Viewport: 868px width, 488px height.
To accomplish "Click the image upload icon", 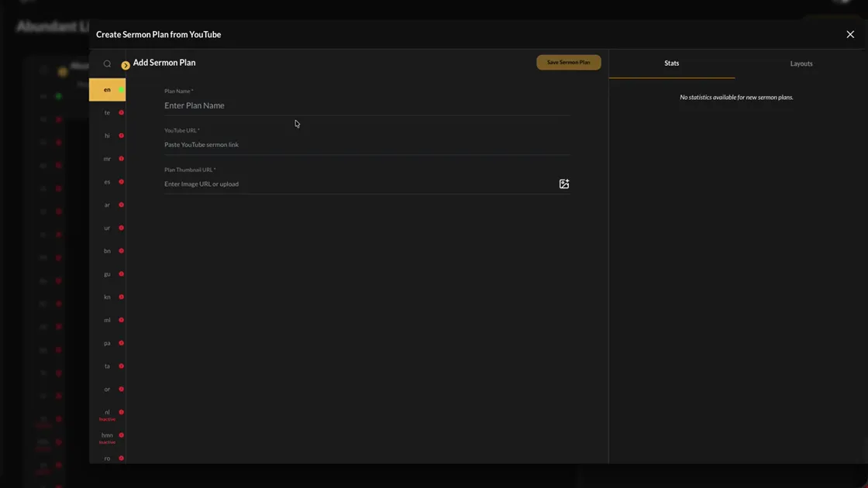I will coord(563,184).
